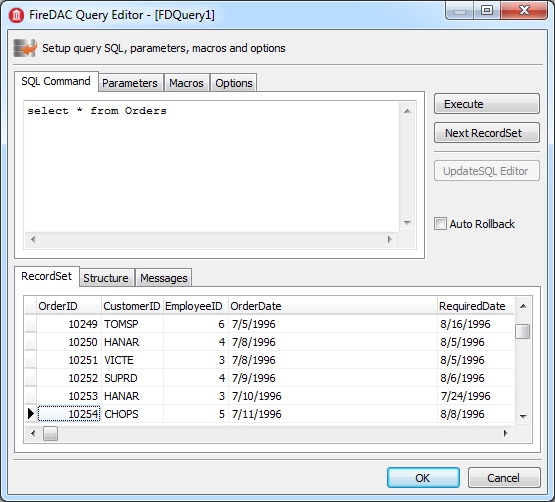
Task: Click the record grid scroll left arrow
Action: click(33, 433)
